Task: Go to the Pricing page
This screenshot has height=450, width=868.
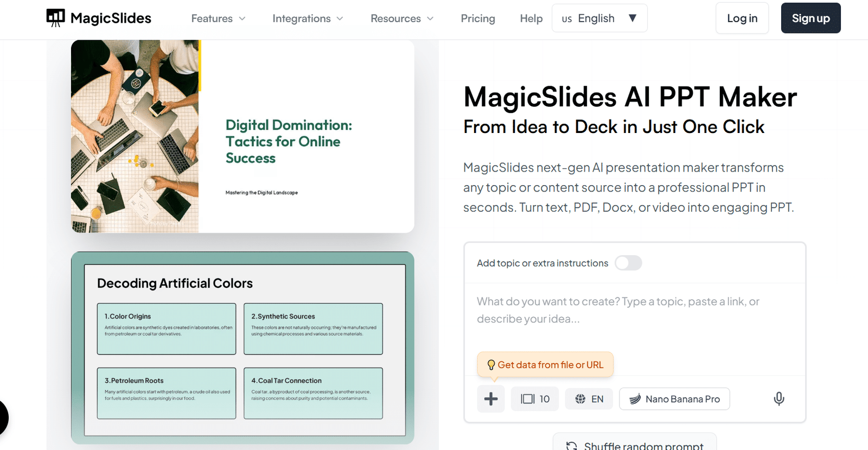Action: [x=477, y=18]
